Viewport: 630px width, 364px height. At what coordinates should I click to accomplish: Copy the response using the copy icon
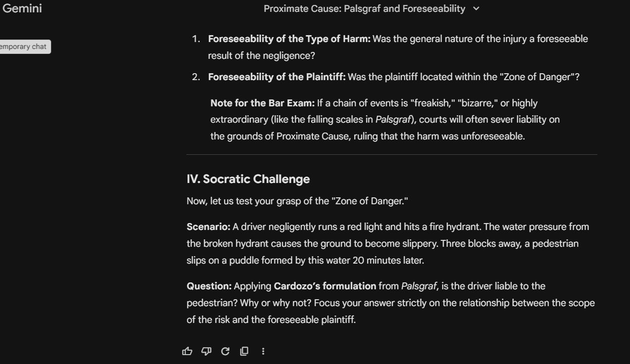coord(244,351)
